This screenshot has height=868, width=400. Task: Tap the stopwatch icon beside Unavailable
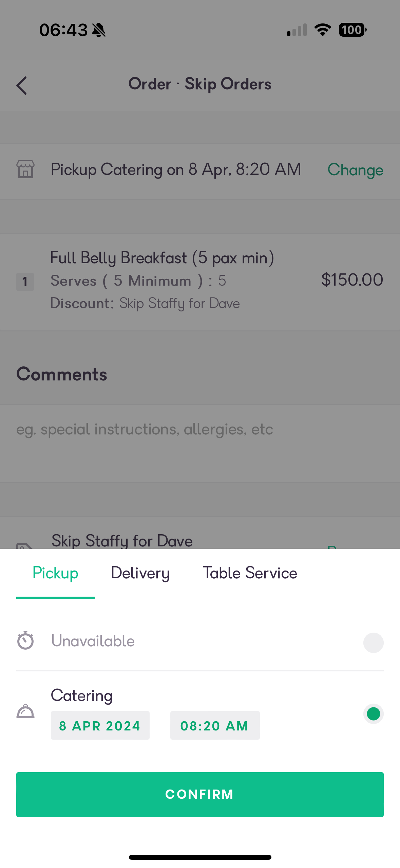pyautogui.click(x=25, y=640)
